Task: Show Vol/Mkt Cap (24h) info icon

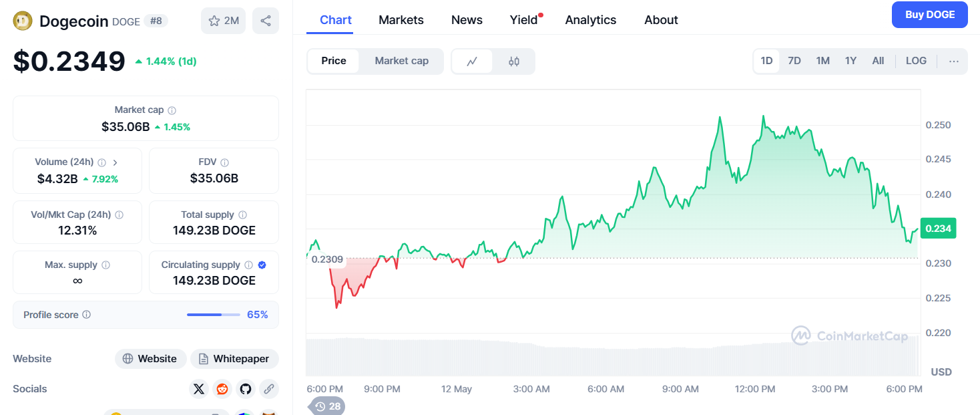Action: pos(119,215)
